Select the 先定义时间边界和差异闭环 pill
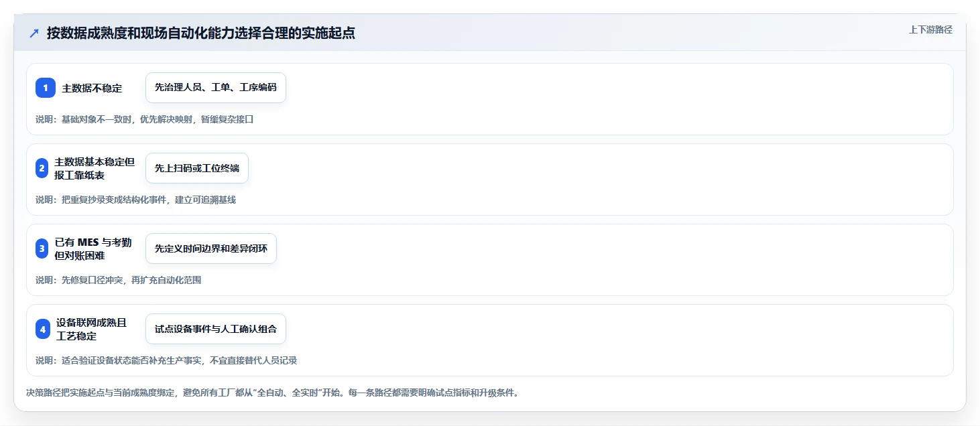The image size is (980, 426). click(x=211, y=248)
